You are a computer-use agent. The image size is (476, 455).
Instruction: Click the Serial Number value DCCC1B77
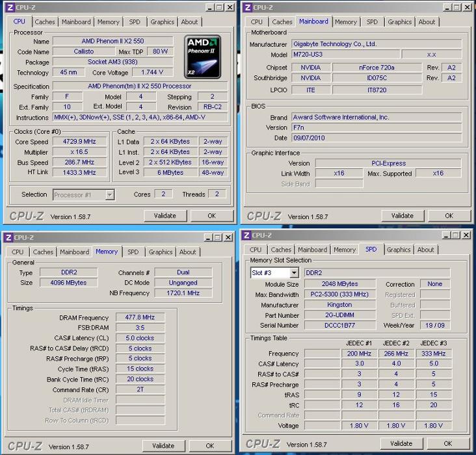[x=339, y=326]
